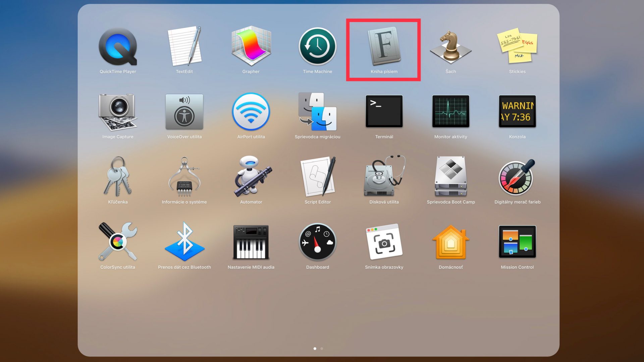The width and height of the screenshot is (644, 362).
Task: Launch the Konzola app
Action: pos(517,111)
